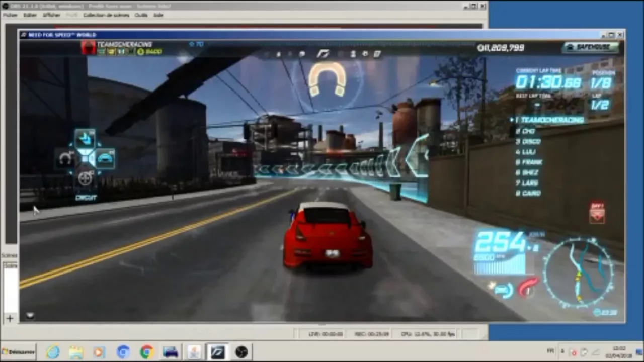
Task: Click the circular minimap
Action: 579,274
